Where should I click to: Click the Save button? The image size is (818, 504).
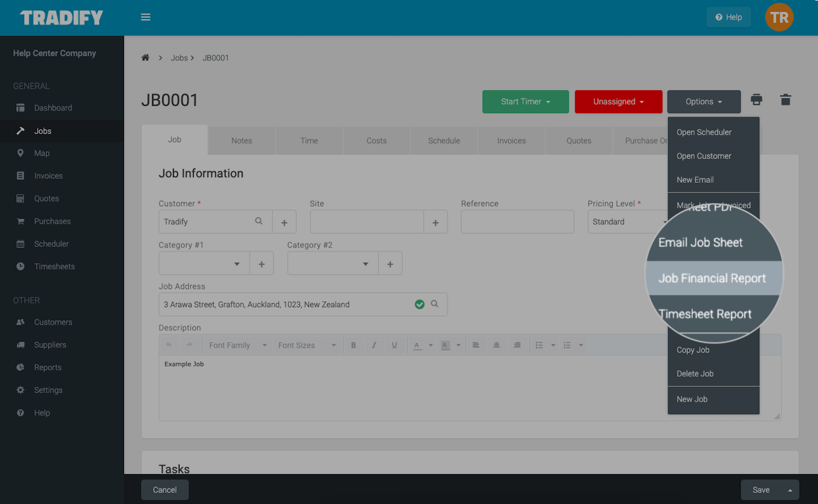pos(760,490)
